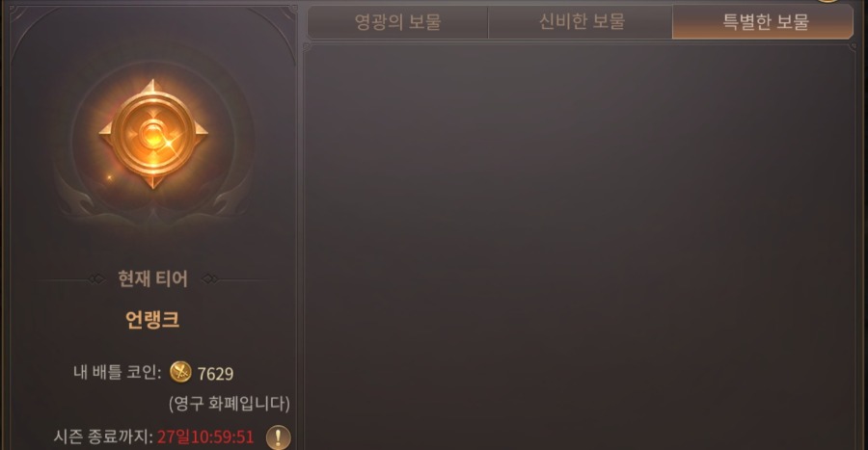Tap the glowing orange tier emblem
Viewport: 868px width, 450px height.
[153, 133]
